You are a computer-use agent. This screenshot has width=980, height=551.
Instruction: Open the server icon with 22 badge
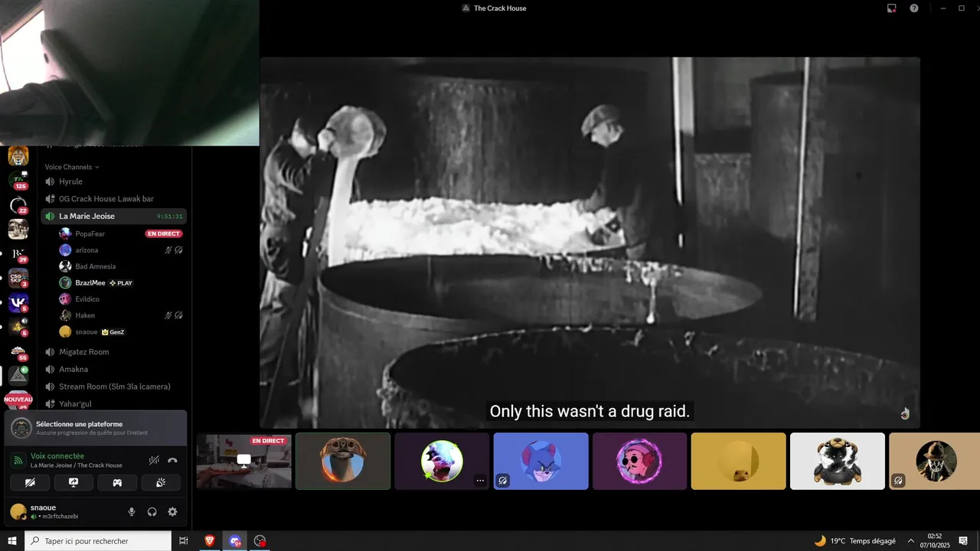18,204
